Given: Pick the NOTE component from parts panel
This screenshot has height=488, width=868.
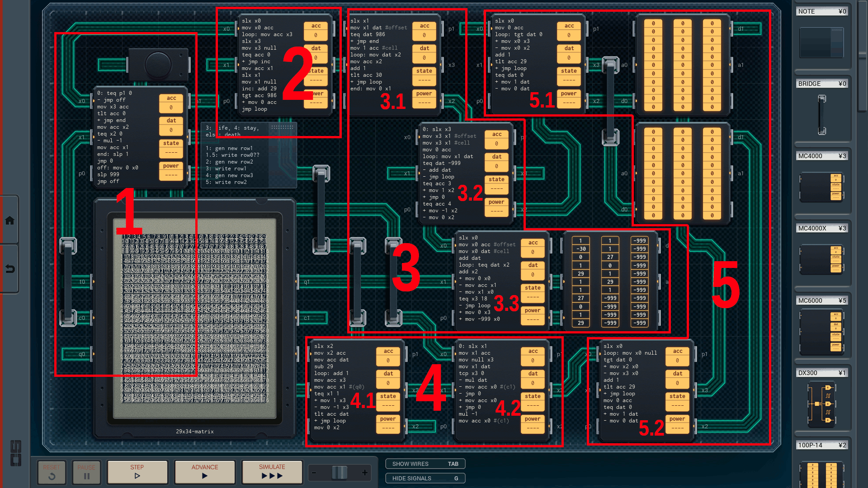Looking at the screenshot, I should (x=821, y=43).
